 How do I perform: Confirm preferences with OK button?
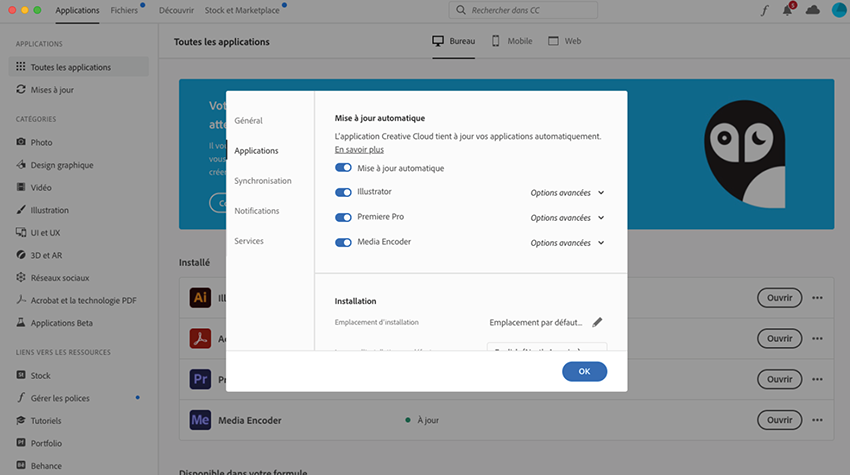(584, 371)
